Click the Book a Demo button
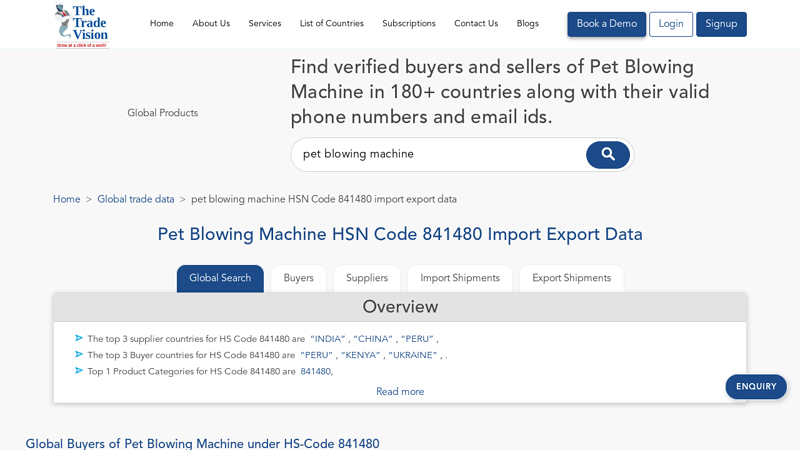 607,24
